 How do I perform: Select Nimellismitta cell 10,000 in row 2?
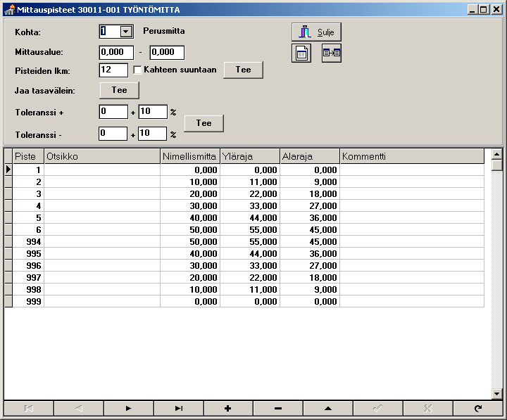190,182
